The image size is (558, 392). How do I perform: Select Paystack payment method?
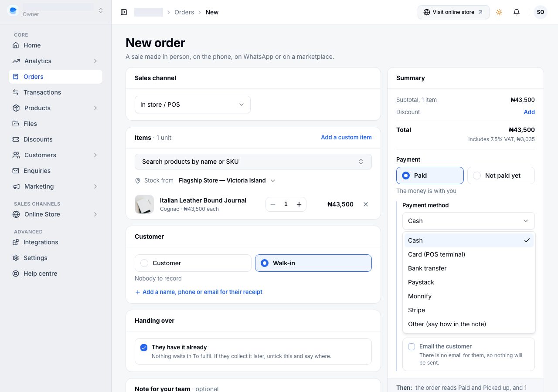[469, 282]
